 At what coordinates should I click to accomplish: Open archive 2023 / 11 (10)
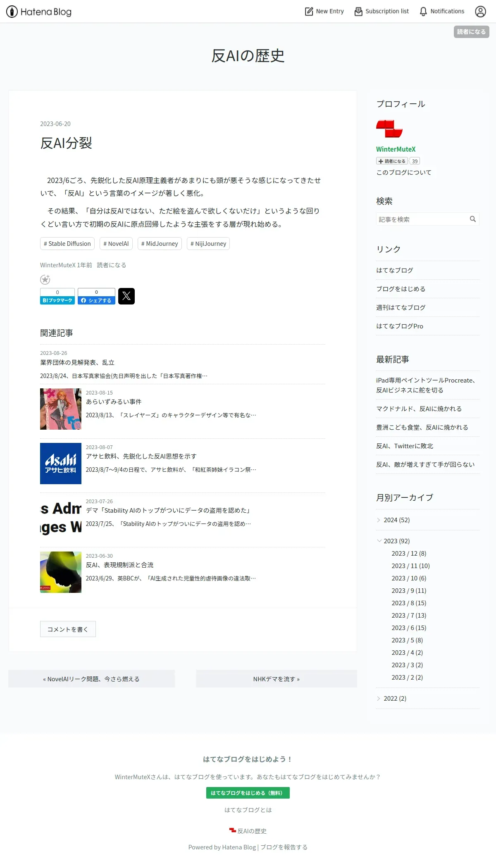click(410, 566)
